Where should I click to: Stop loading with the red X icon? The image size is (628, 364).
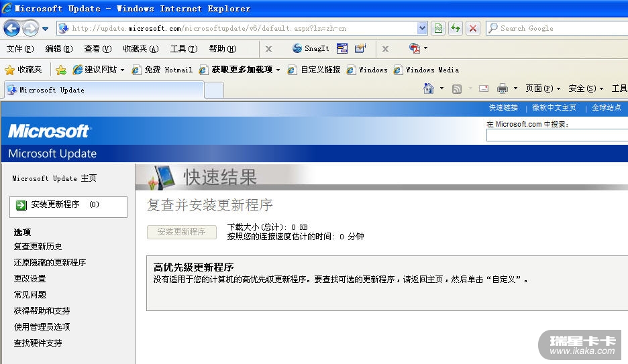tap(472, 28)
